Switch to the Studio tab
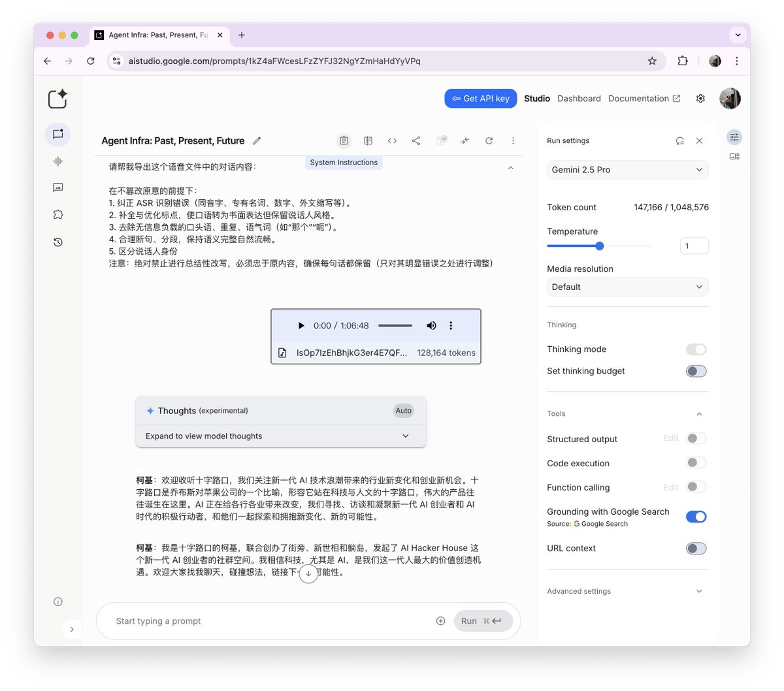The width and height of the screenshot is (784, 691). pyautogui.click(x=537, y=99)
